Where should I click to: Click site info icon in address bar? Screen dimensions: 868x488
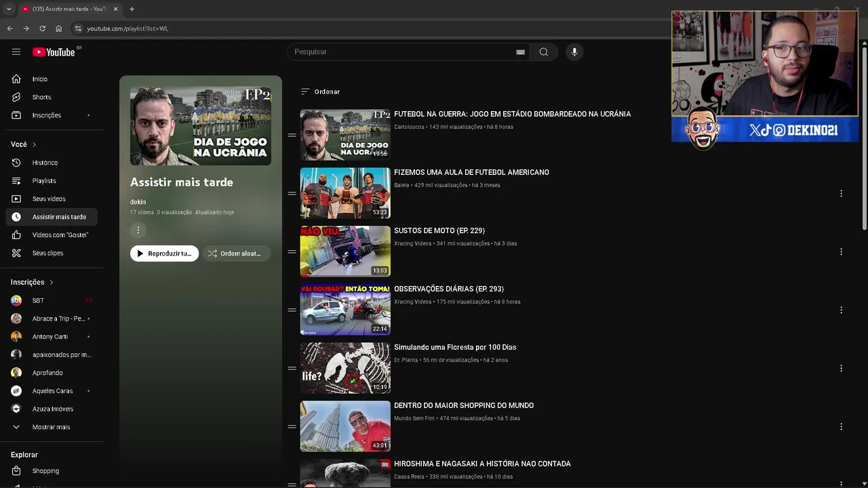[78, 28]
